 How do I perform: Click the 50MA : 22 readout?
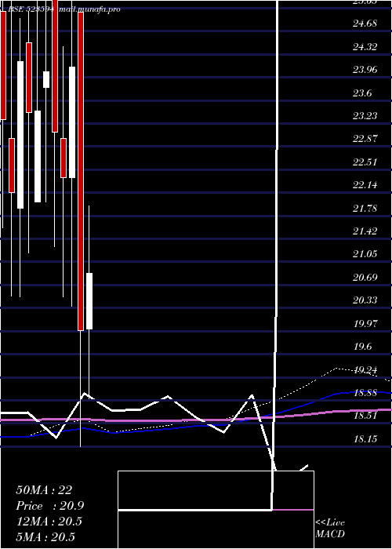44,490
